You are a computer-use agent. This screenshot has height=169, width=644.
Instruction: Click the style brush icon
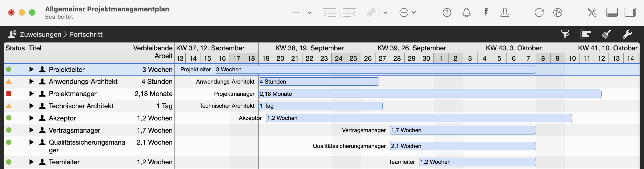pos(606,34)
